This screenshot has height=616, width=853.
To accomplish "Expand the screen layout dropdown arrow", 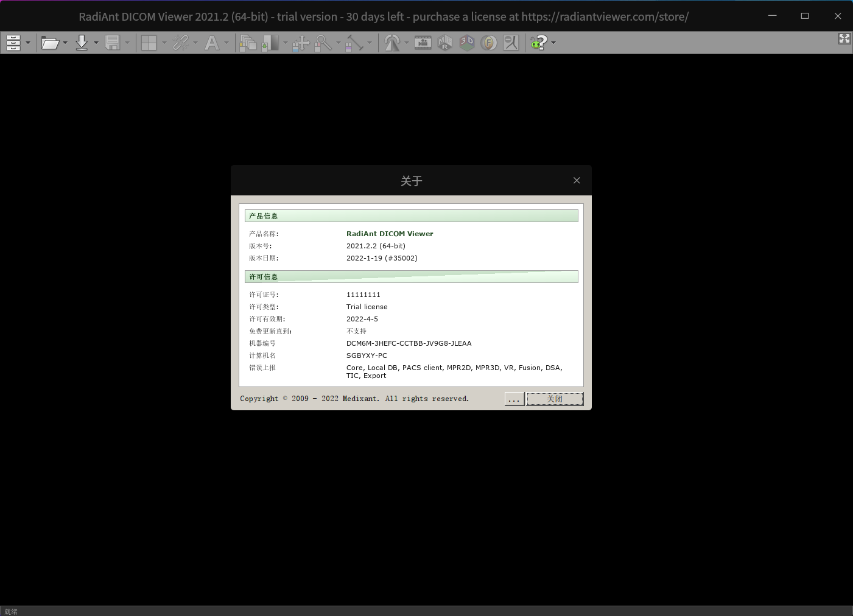I will tap(164, 43).
